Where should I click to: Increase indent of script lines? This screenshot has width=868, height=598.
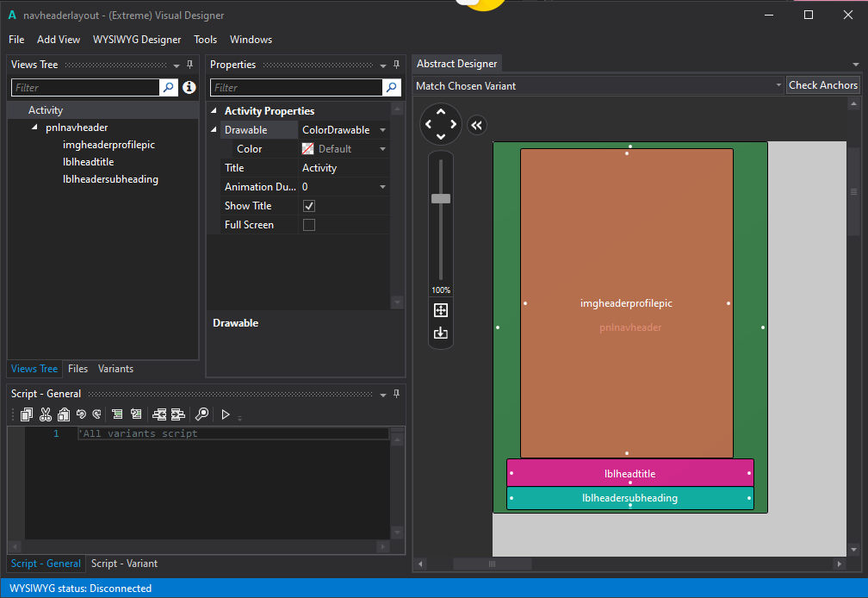tap(178, 414)
